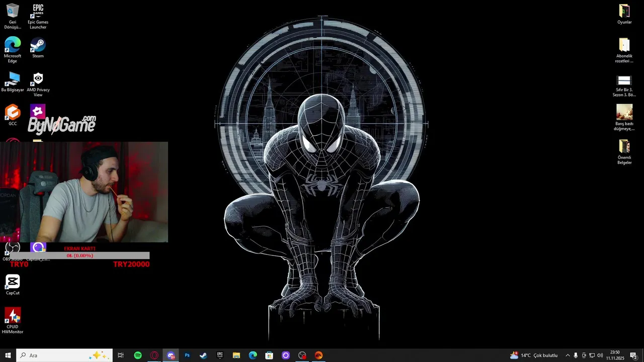The width and height of the screenshot is (644, 362).
Task: Open the purple circle app in the taskbar
Action: [286, 355]
